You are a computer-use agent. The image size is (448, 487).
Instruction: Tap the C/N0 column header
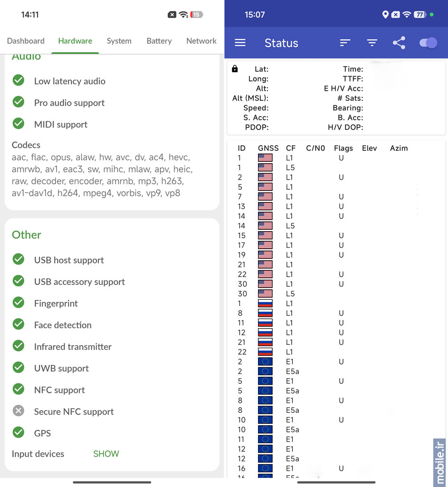(x=315, y=148)
